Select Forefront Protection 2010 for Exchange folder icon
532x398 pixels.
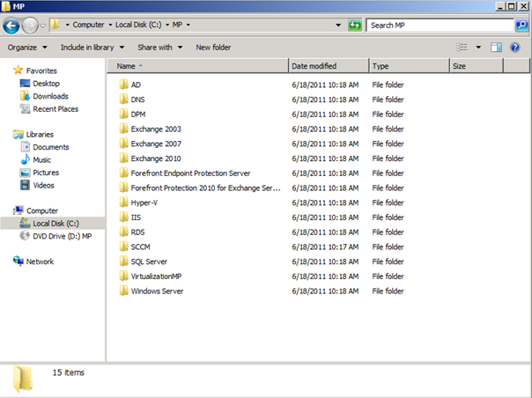click(x=124, y=188)
